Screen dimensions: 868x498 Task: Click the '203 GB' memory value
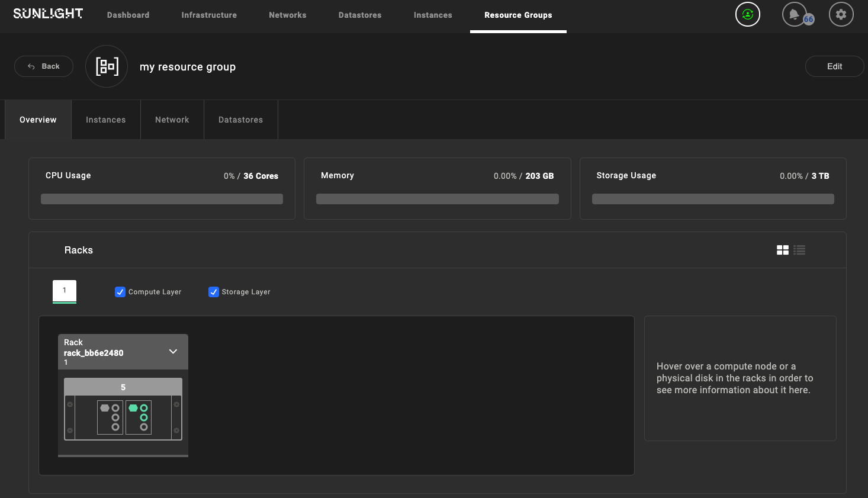pyautogui.click(x=539, y=176)
